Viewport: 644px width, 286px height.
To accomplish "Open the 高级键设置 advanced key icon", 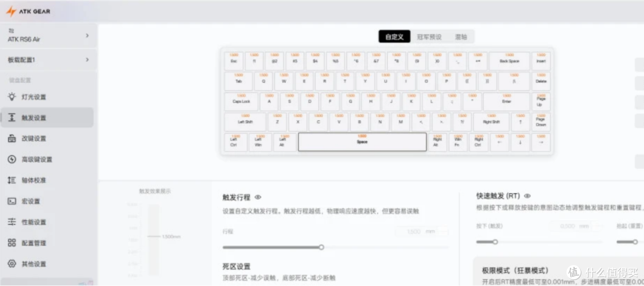I will [11, 159].
